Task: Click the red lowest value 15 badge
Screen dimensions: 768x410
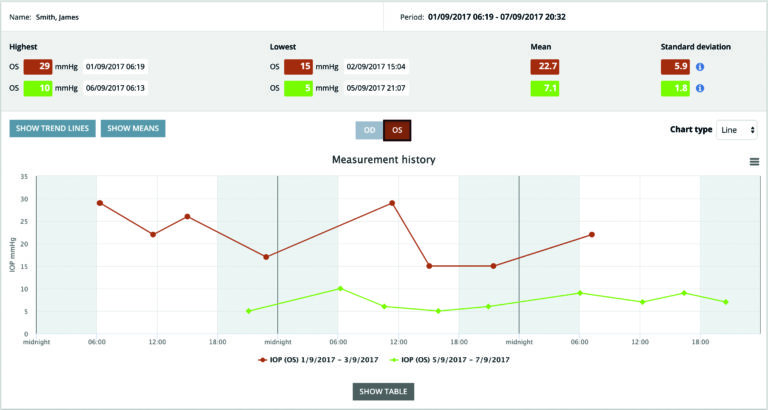Action: click(x=298, y=67)
